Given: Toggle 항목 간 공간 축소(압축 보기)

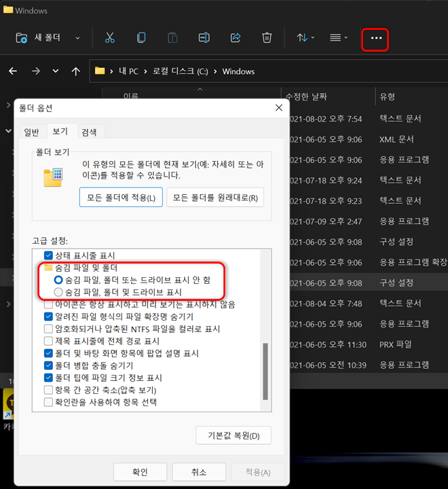Looking at the screenshot, I should tap(48, 390).
